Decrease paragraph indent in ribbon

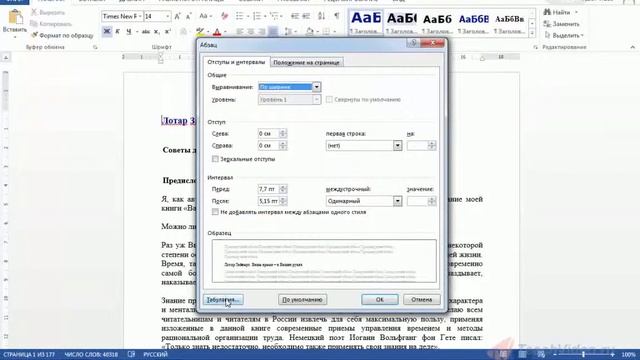coord(295,16)
